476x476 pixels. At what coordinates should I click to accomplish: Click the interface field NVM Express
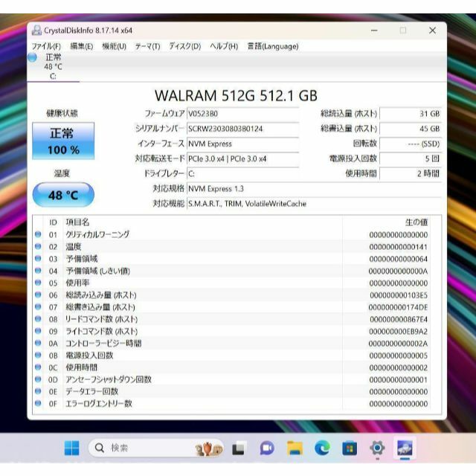pos(243,144)
